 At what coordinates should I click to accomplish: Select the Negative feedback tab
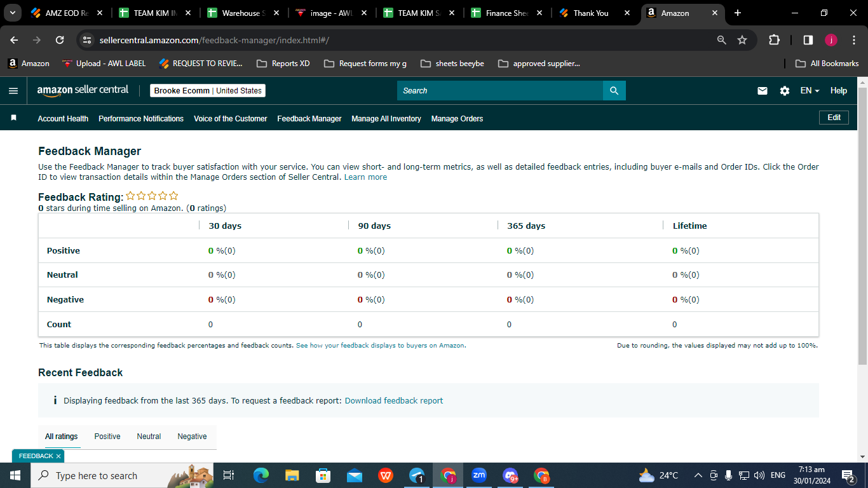192,437
